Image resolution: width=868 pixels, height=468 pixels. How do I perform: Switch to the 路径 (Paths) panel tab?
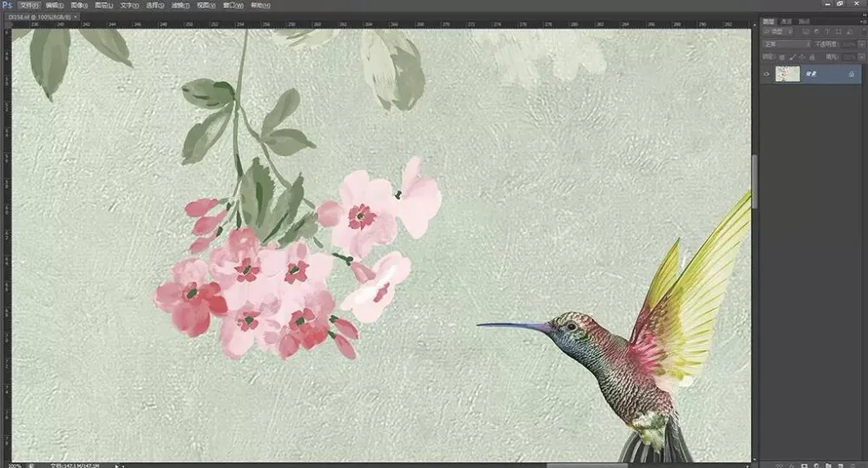click(804, 22)
